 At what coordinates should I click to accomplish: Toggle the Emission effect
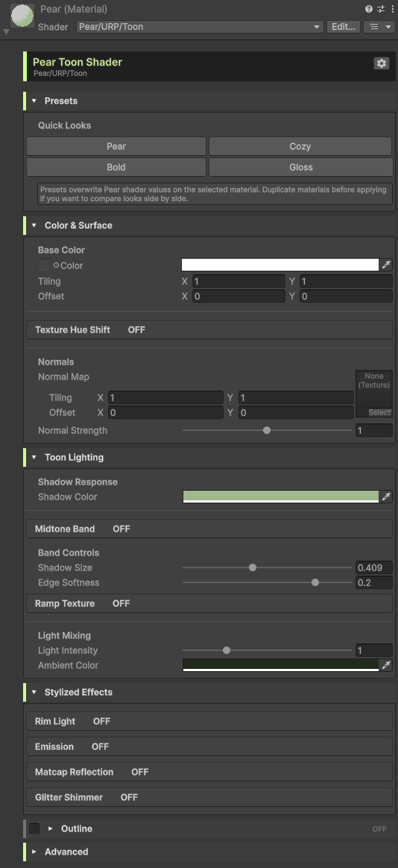pyautogui.click(x=209, y=746)
